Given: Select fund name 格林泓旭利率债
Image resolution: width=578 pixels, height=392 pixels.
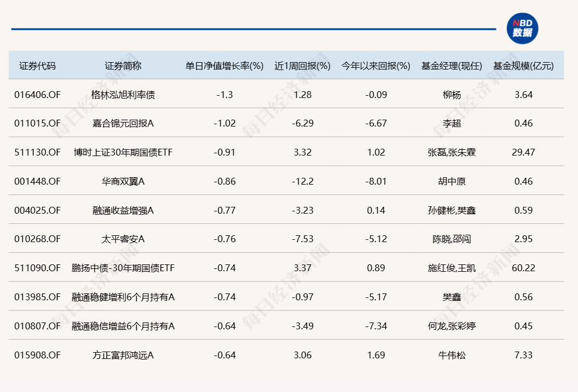Looking at the screenshot, I should tap(123, 95).
